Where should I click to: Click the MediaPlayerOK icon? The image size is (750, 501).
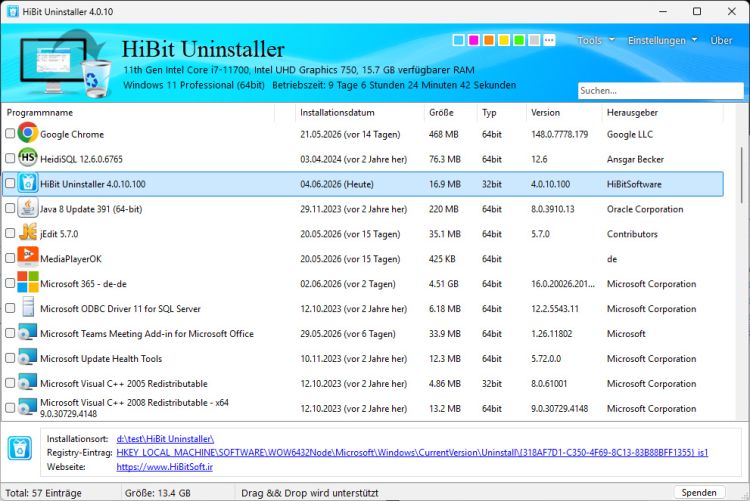28,258
